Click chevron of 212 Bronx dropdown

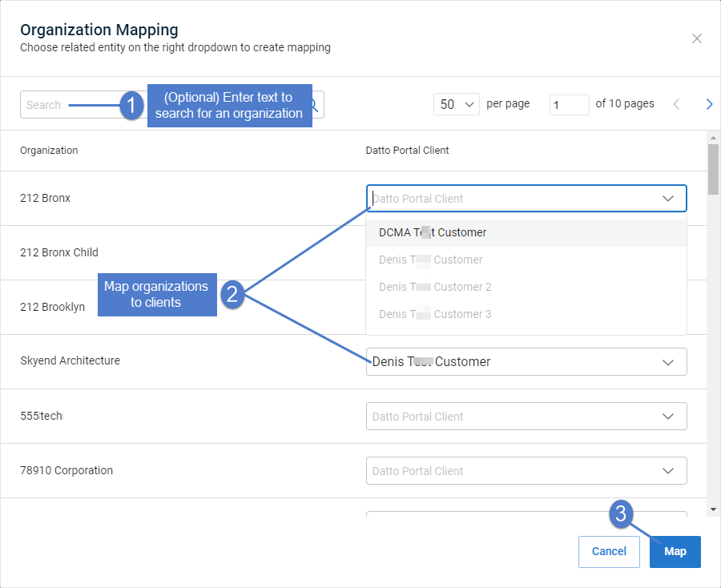[x=667, y=199]
